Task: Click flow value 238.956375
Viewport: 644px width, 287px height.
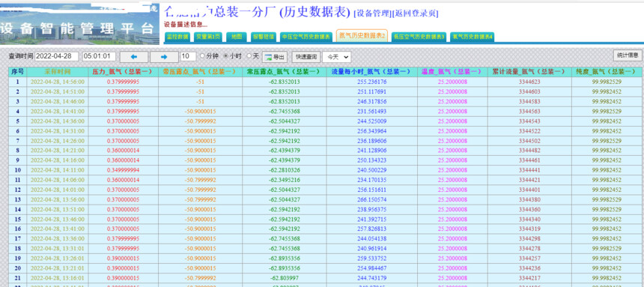Action: tap(371, 209)
